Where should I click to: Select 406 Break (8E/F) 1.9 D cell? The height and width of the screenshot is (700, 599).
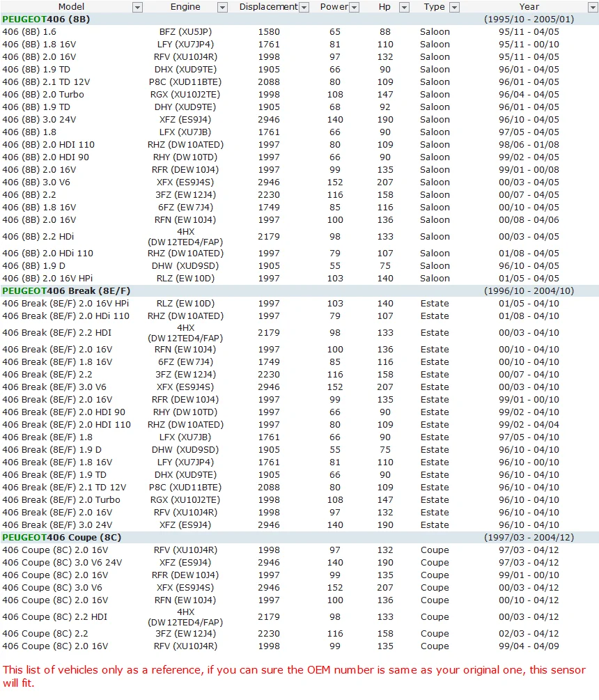click(x=52, y=449)
